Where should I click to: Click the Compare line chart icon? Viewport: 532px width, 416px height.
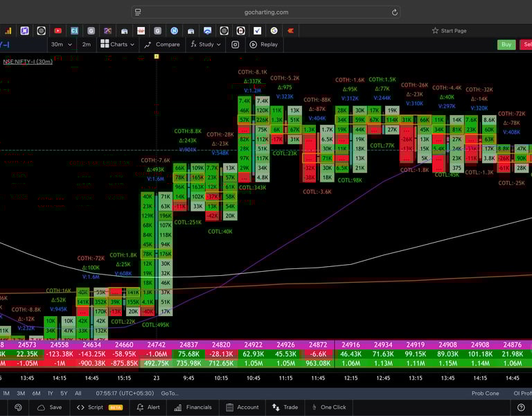(148, 44)
